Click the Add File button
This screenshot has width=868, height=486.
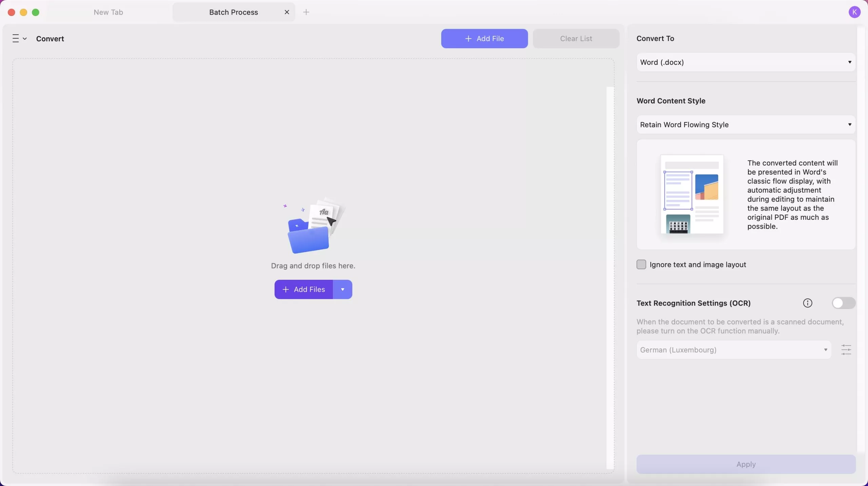[x=484, y=39]
